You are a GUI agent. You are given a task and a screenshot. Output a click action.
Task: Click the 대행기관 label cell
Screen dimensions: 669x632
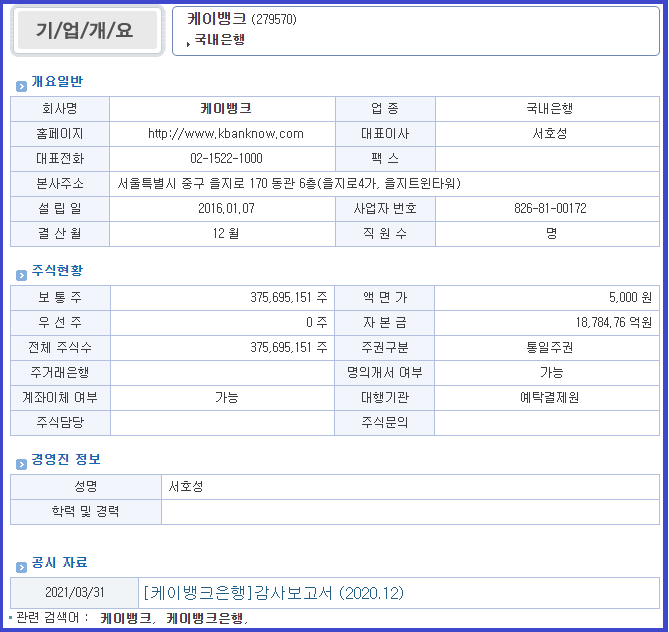tap(384, 398)
